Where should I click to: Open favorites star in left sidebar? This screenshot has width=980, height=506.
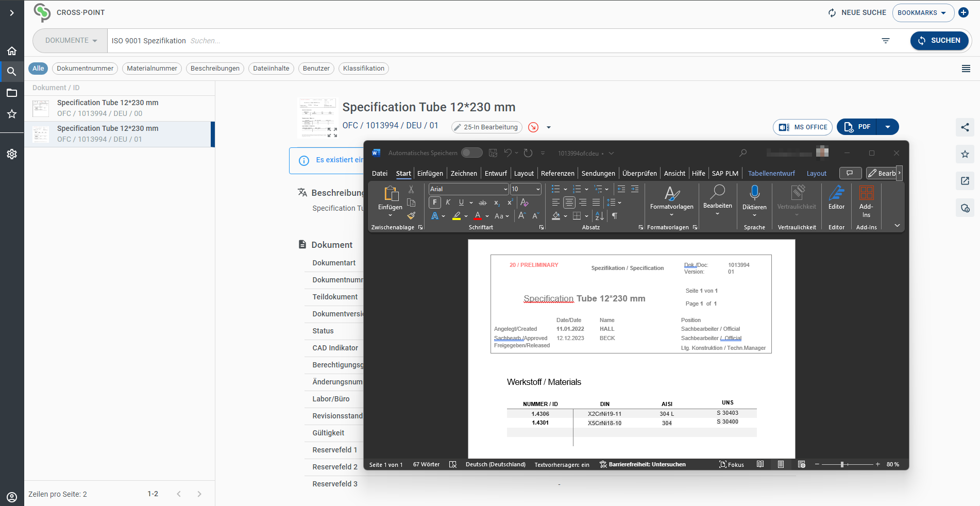coord(12,114)
